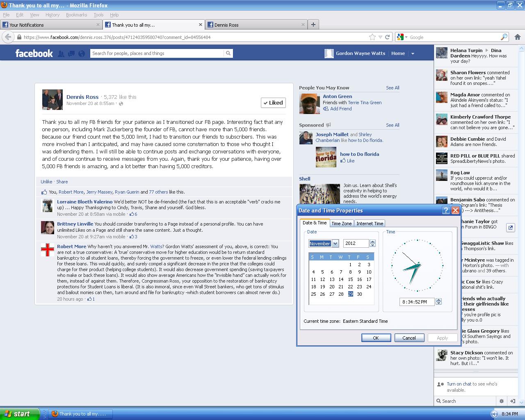Open chat options gear icon
The image size is (525, 420).
(501, 401)
